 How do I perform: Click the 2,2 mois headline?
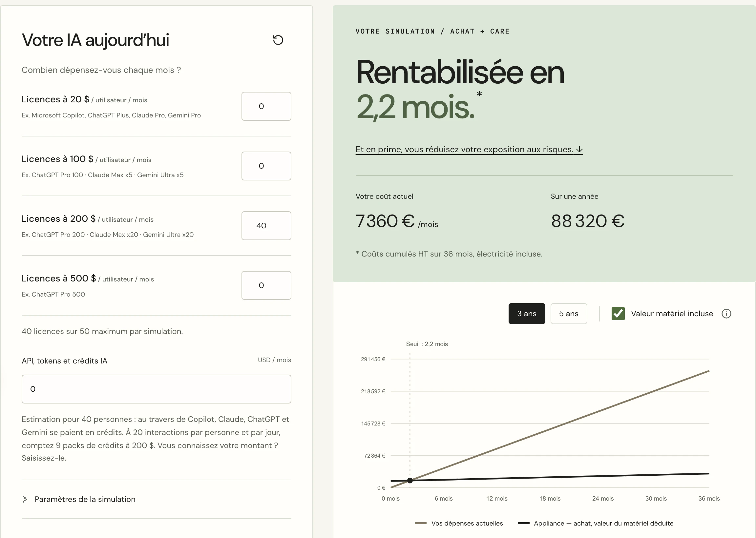[415, 107]
